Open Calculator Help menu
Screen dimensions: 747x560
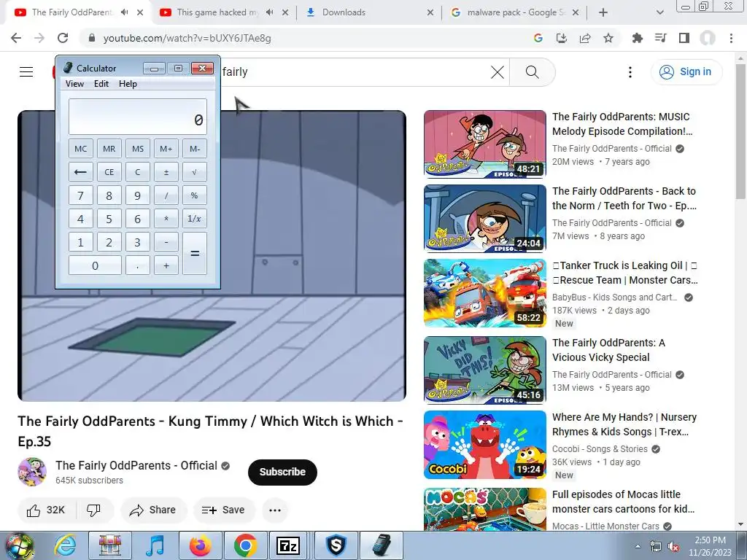coord(128,84)
